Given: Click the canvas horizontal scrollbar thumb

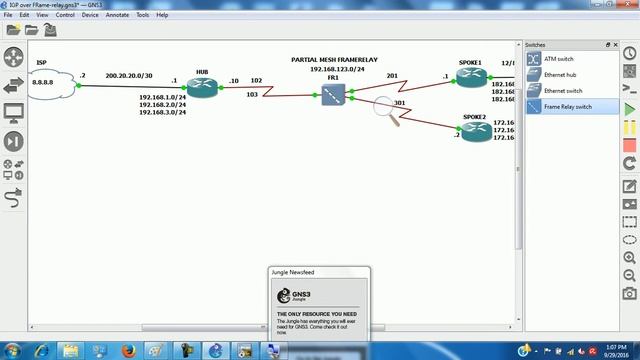Looking at the screenshot, I should click(x=263, y=327).
